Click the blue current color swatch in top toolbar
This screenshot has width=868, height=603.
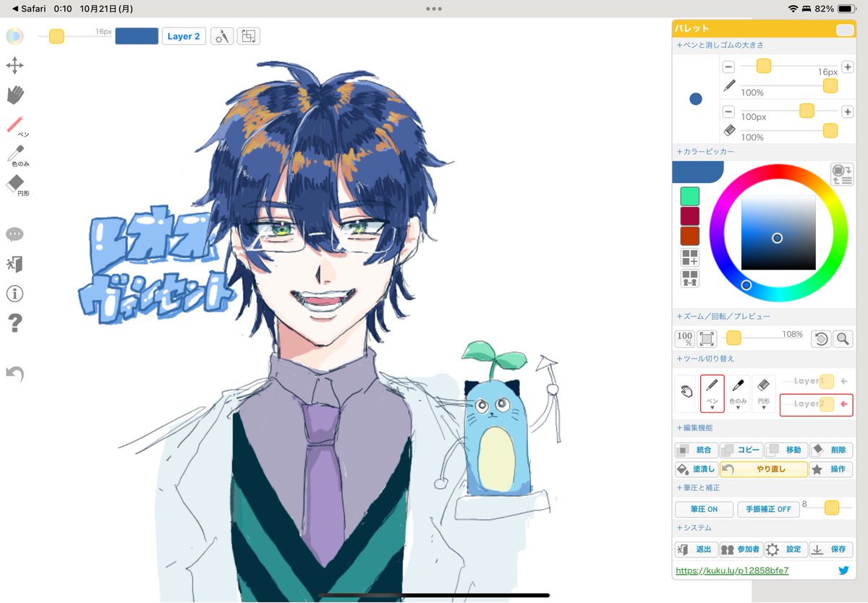pyautogui.click(x=137, y=36)
